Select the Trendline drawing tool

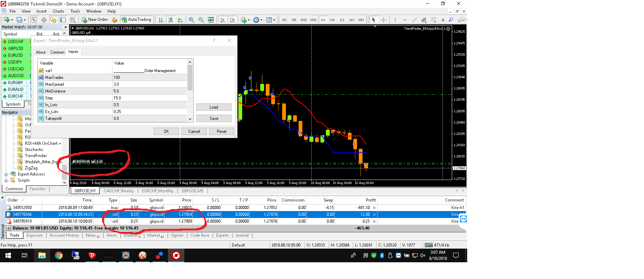point(414,20)
